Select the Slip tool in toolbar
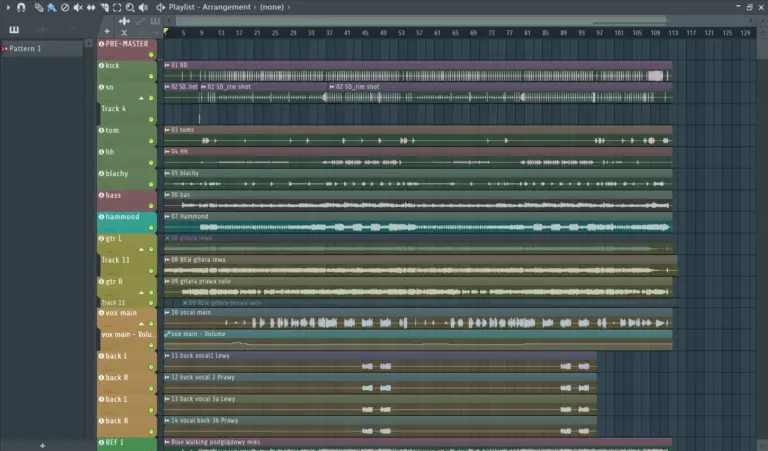 (91, 7)
